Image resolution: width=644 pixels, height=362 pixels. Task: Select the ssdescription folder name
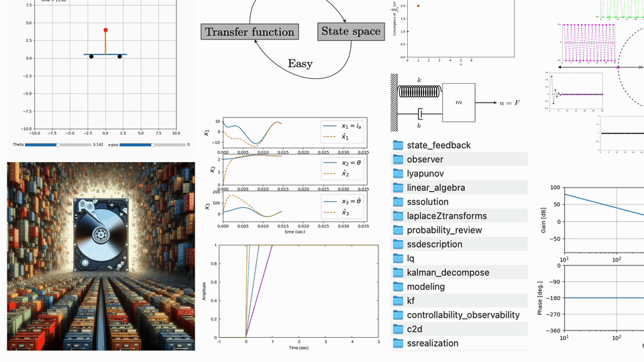(x=435, y=244)
